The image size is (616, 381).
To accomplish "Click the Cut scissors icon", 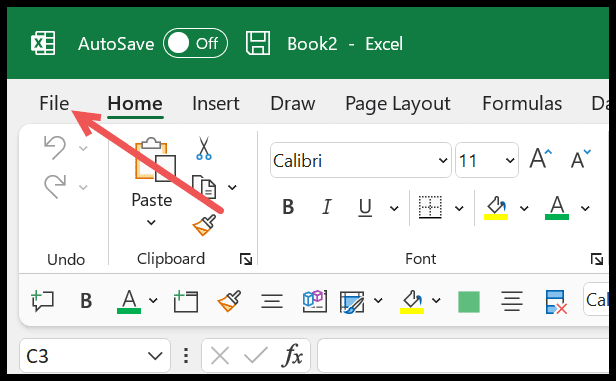I will tap(204, 148).
